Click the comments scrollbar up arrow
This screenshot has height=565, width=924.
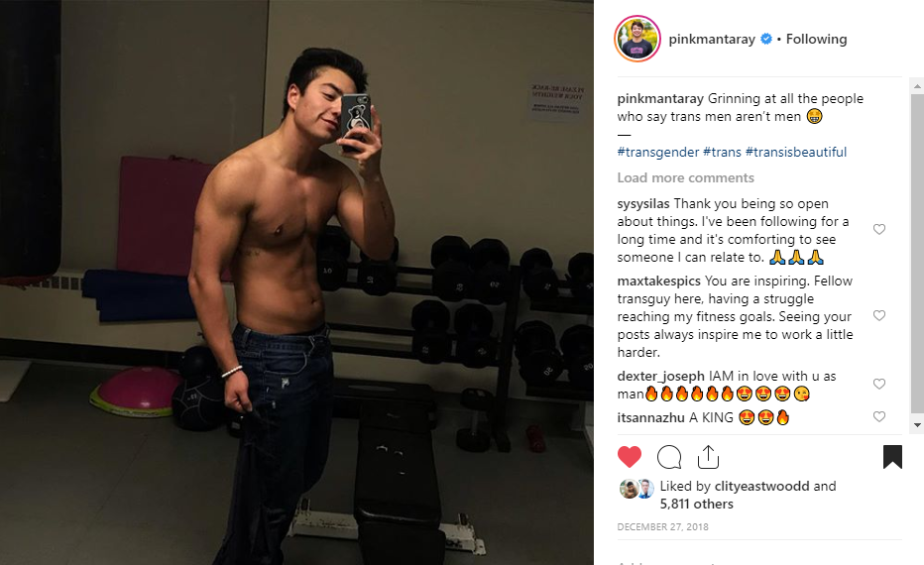point(917,86)
